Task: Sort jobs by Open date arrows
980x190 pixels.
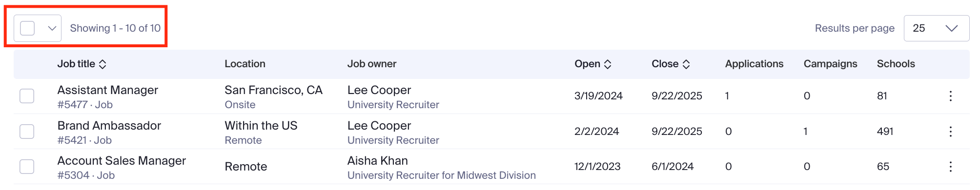Action: [608, 64]
